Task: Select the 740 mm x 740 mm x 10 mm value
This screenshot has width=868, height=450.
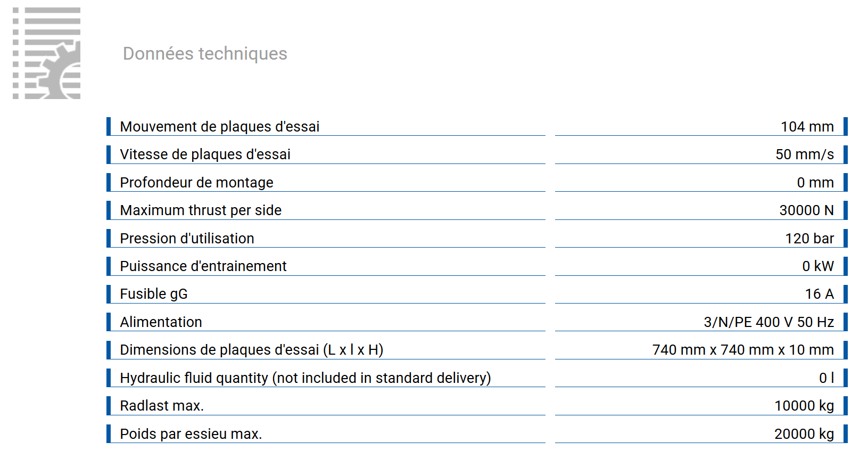Action: (x=742, y=350)
